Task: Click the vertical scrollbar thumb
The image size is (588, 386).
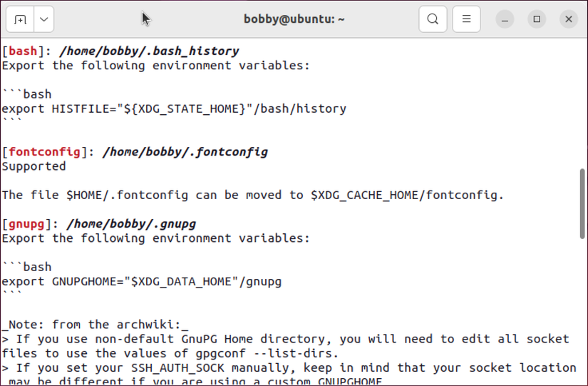Action: click(x=583, y=203)
